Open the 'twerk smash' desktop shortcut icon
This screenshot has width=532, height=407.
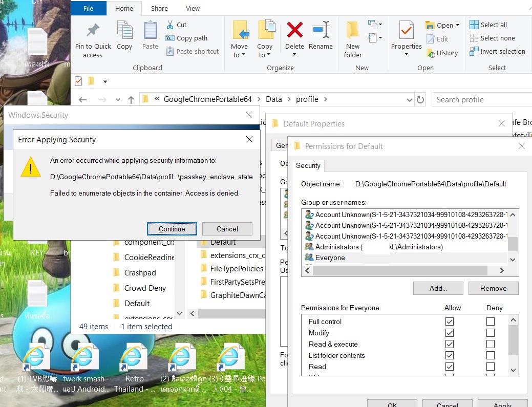84,358
